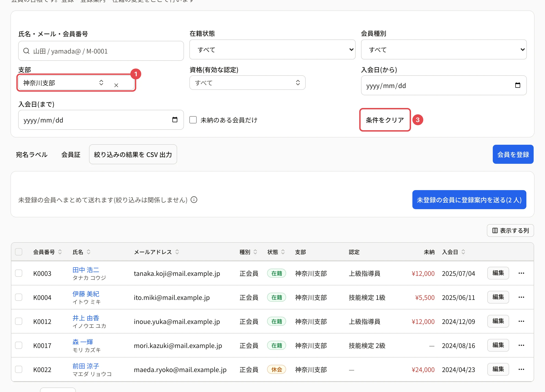This screenshot has width=545, height=392.
Task: Select the row checkbox for K0017
Action: click(19, 345)
